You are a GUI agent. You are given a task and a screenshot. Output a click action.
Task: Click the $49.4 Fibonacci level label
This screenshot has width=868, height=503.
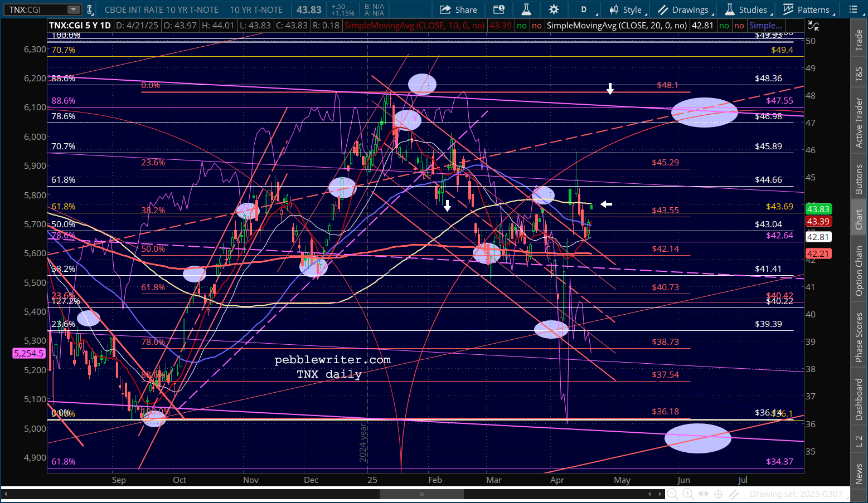(782, 50)
